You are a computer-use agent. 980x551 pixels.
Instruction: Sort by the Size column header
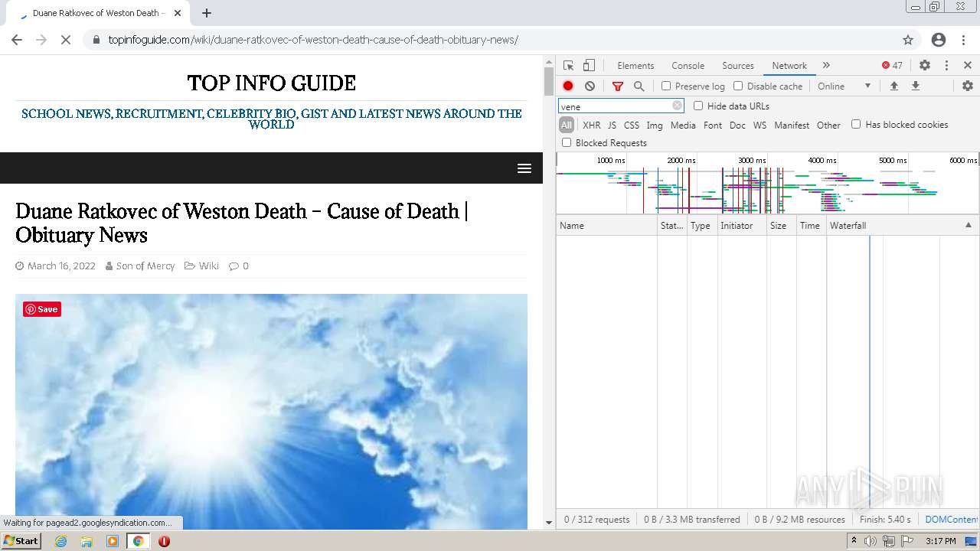[782, 226]
